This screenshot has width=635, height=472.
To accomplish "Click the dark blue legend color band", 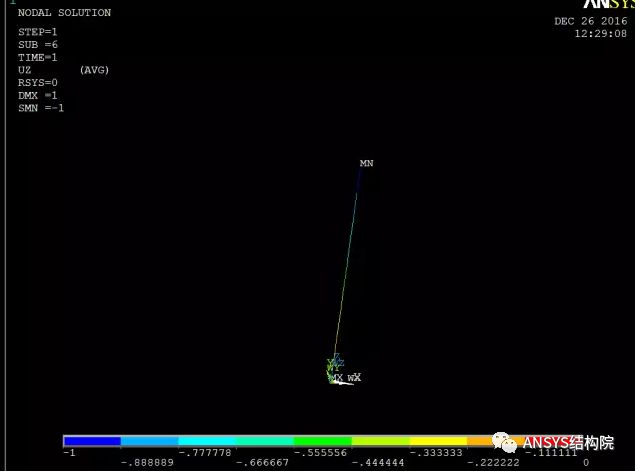I will click(x=92, y=440).
